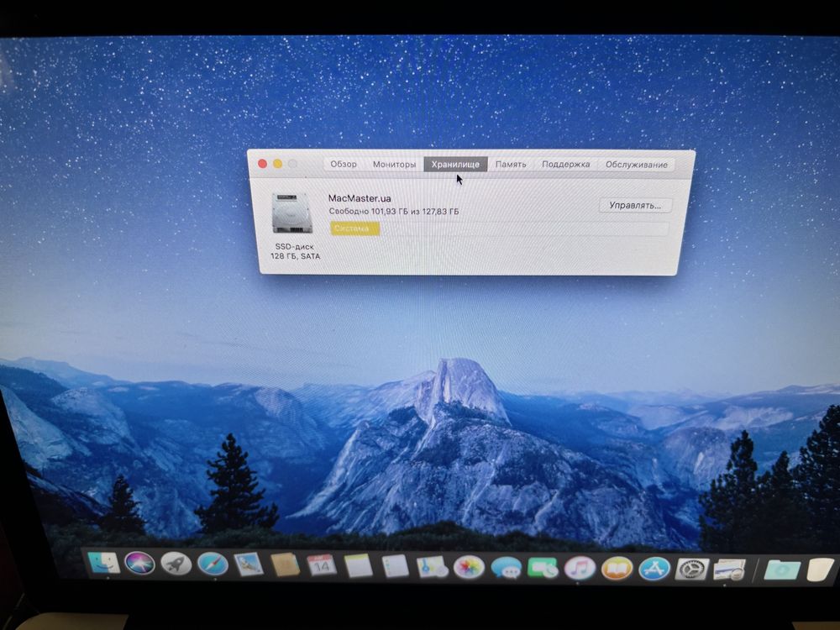The width and height of the screenshot is (840, 630).
Task: Open the Поддержка tab
Action: point(565,165)
